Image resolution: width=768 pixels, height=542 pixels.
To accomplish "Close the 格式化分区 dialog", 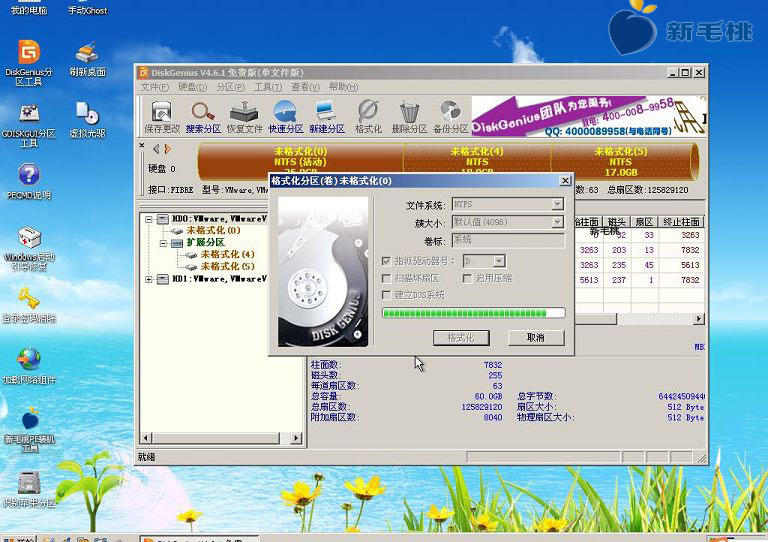I will 565,181.
